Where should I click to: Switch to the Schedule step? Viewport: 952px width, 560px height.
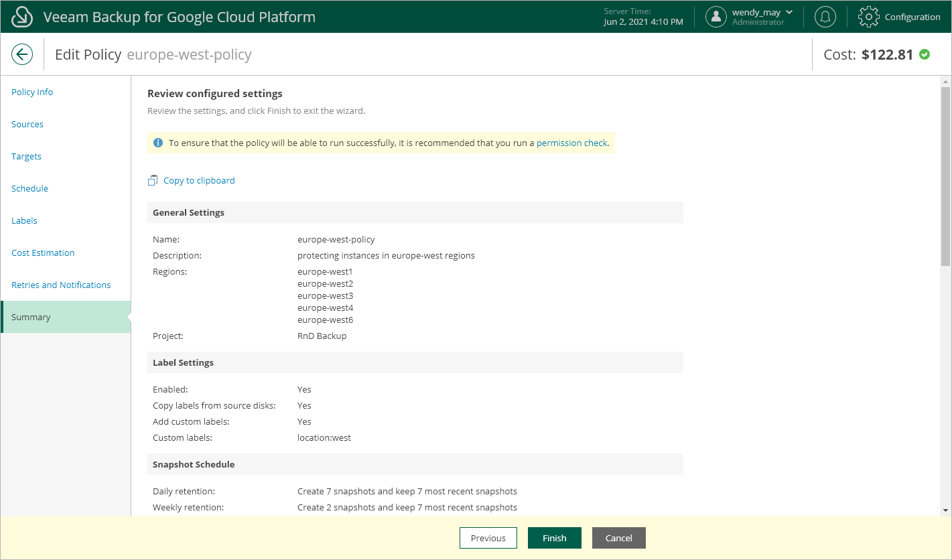tap(29, 188)
